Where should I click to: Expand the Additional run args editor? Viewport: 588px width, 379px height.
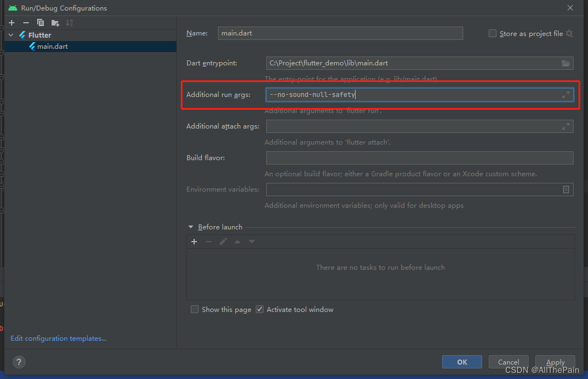click(x=566, y=94)
